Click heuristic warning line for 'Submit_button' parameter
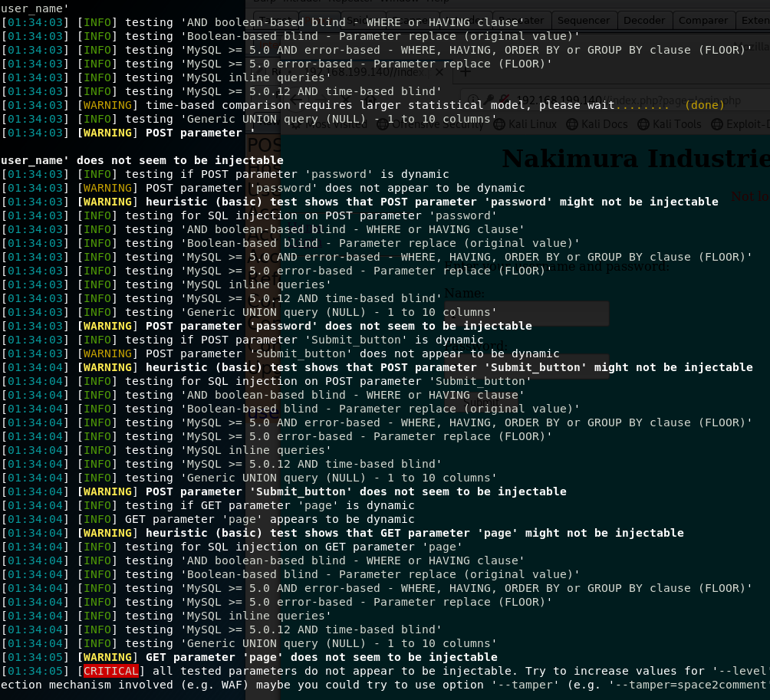 tap(377, 367)
